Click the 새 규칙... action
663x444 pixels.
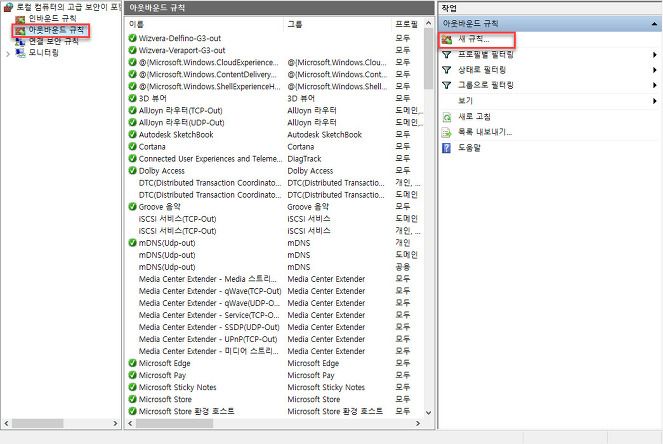(474, 39)
